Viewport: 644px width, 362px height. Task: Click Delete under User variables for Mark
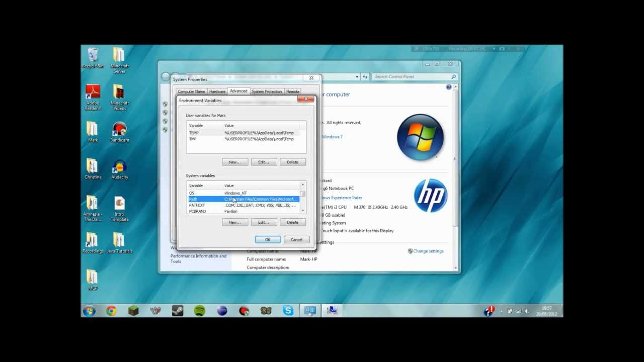[x=292, y=162]
